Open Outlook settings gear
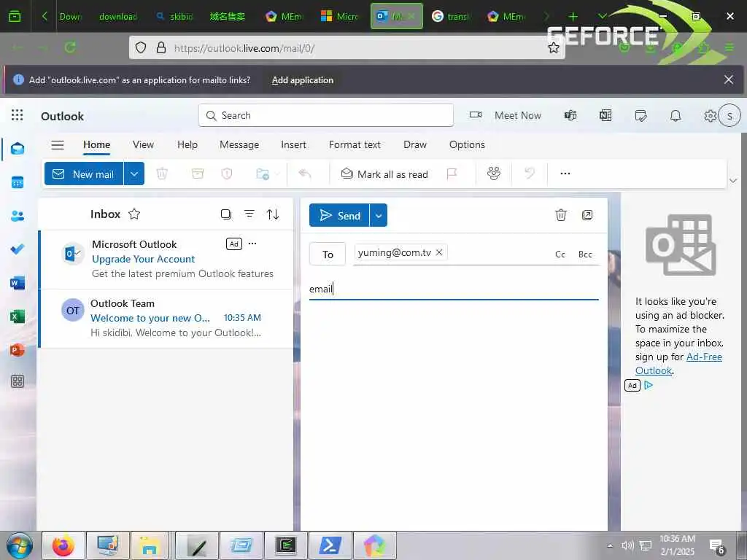 [710, 116]
